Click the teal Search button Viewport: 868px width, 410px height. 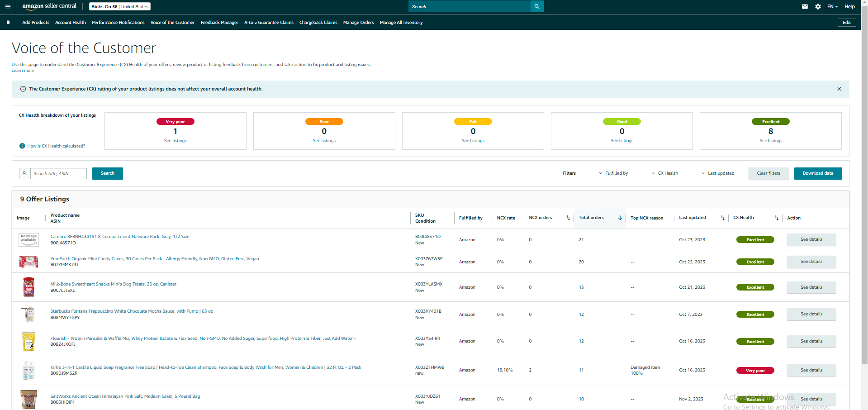pos(108,173)
